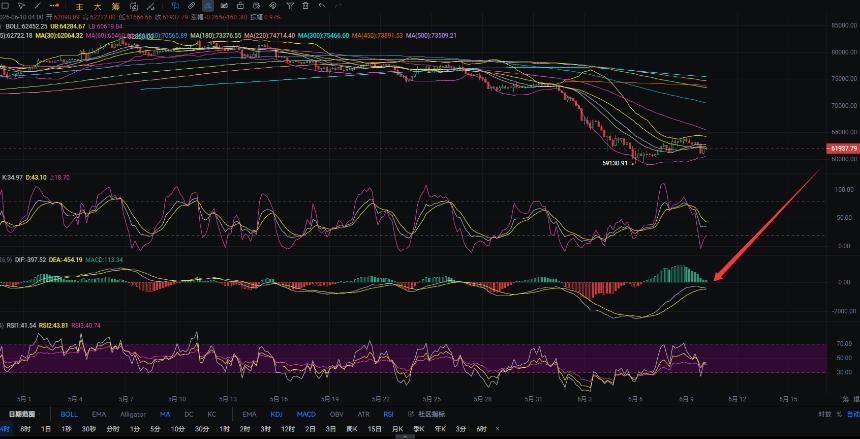Click the rectangle icon at toolbar start
Screen dimensions: 860x439
4,6
